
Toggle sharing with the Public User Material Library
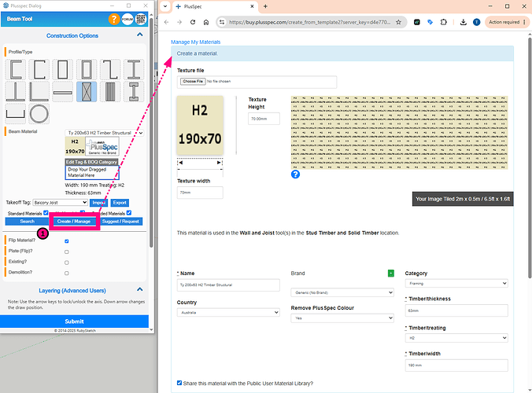[x=179, y=383]
